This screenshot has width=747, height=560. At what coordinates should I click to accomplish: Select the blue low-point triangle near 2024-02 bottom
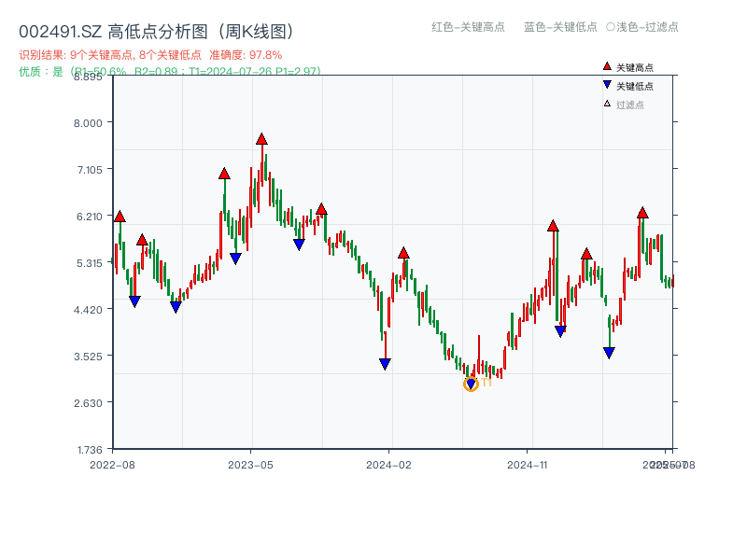(x=386, y=362)
